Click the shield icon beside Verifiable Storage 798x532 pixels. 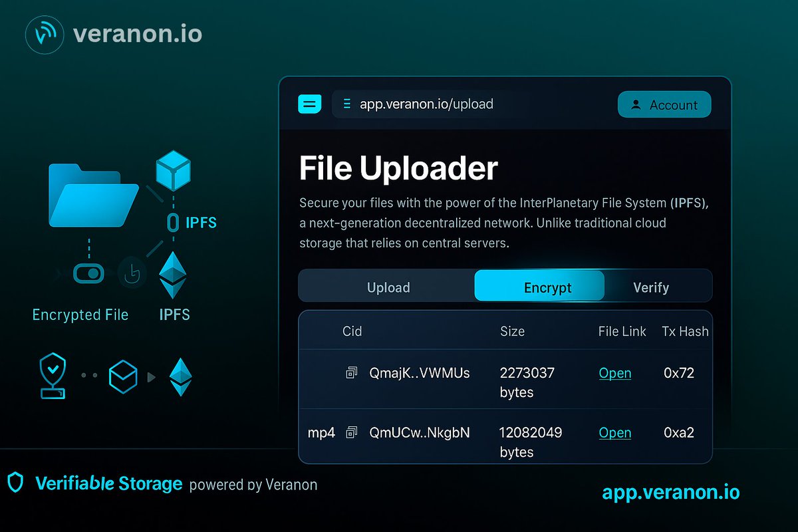[15, 483]
